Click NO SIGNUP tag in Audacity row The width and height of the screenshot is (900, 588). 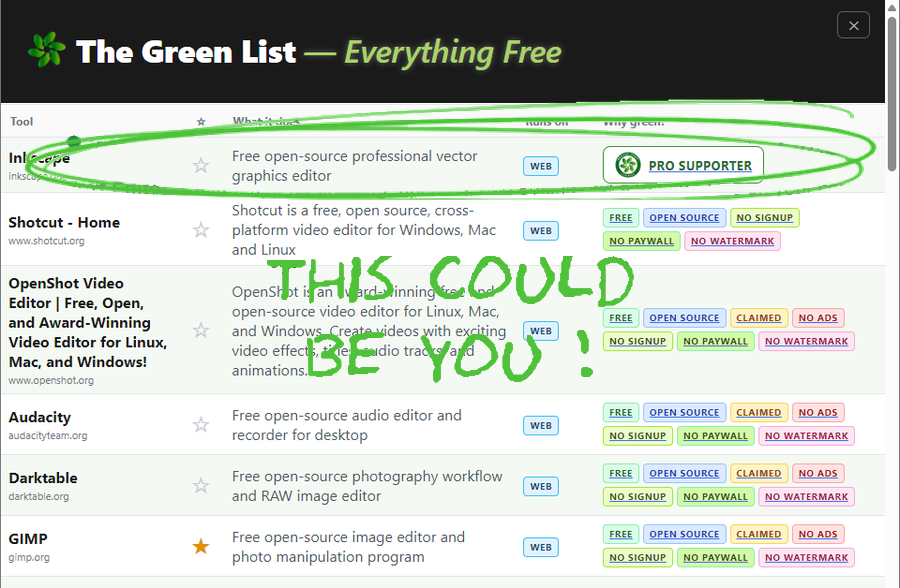pyautogui.click(x=637, y=436)
